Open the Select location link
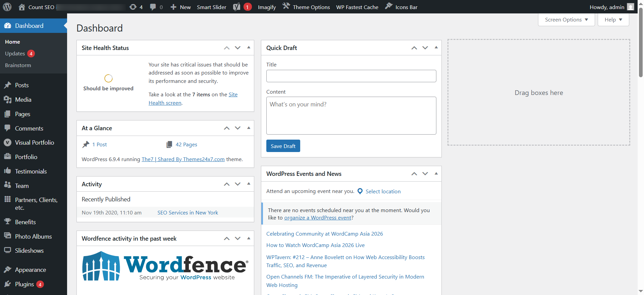Screen dimensions: 644x295 point(383,191)
